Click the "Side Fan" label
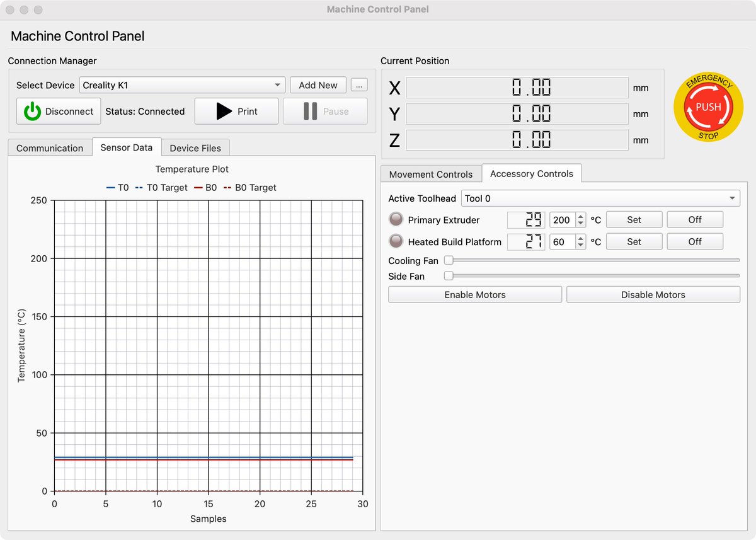 click(406, 277)
